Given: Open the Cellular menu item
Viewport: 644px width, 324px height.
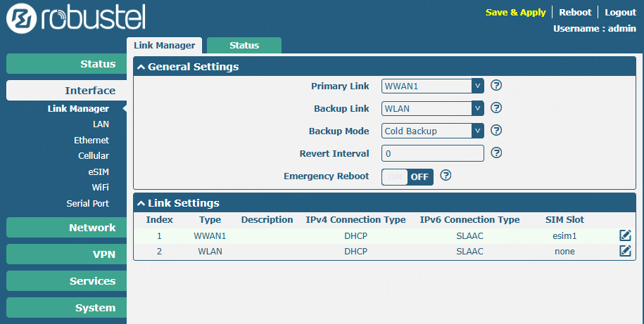Looking at the screenshot, I should click(94, 155).
